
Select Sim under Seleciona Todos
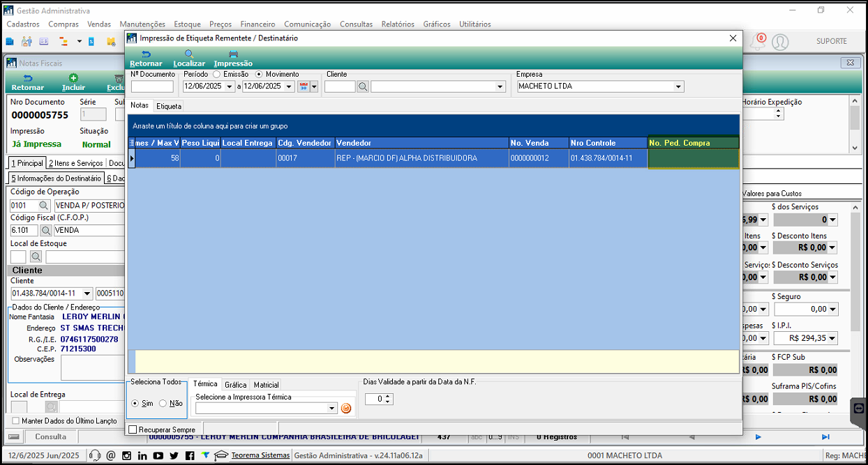pyautogui.click(x=135, y=403)
